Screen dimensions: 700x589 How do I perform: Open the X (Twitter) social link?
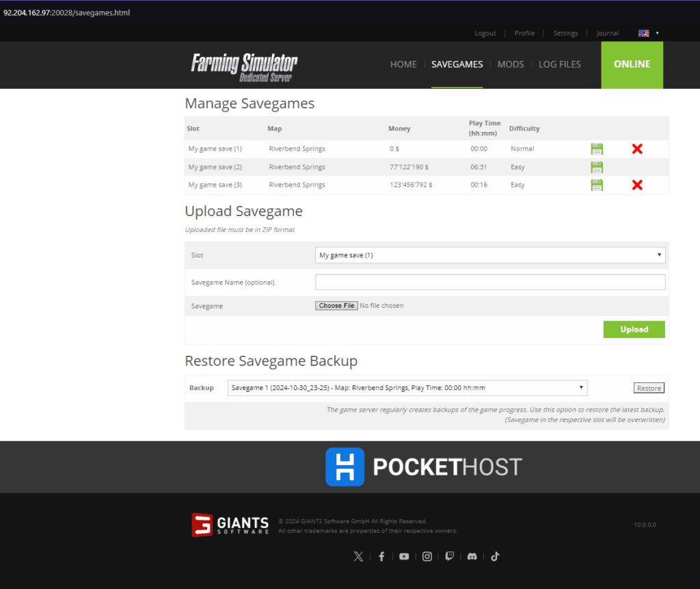358,557
